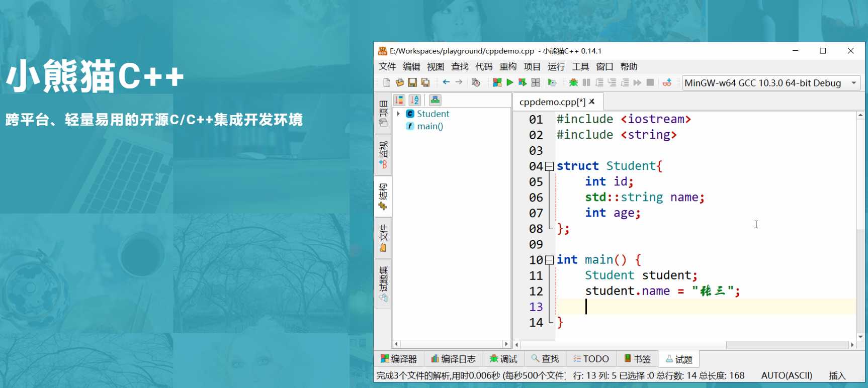Compile with the colored blocks icon
This screenshot has height=388, width=868.
point(497,82)
